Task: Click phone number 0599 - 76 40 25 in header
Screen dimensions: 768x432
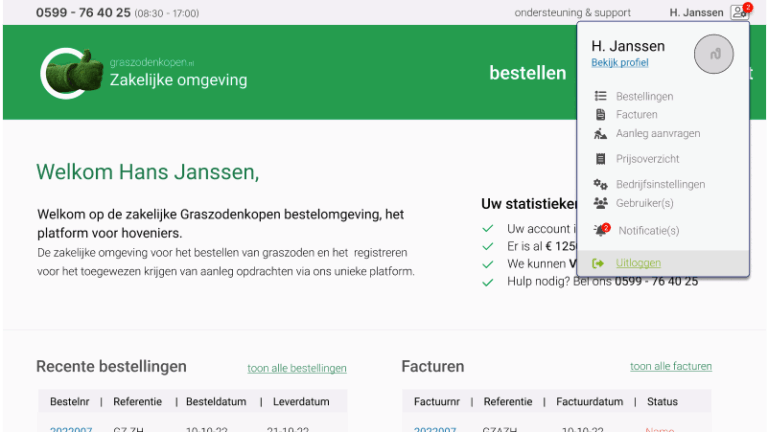Action: point(83,12)
